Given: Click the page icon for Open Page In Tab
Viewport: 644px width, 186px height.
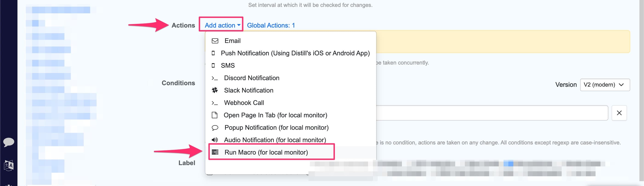Looking at the screenshot, I should (214, 115).
